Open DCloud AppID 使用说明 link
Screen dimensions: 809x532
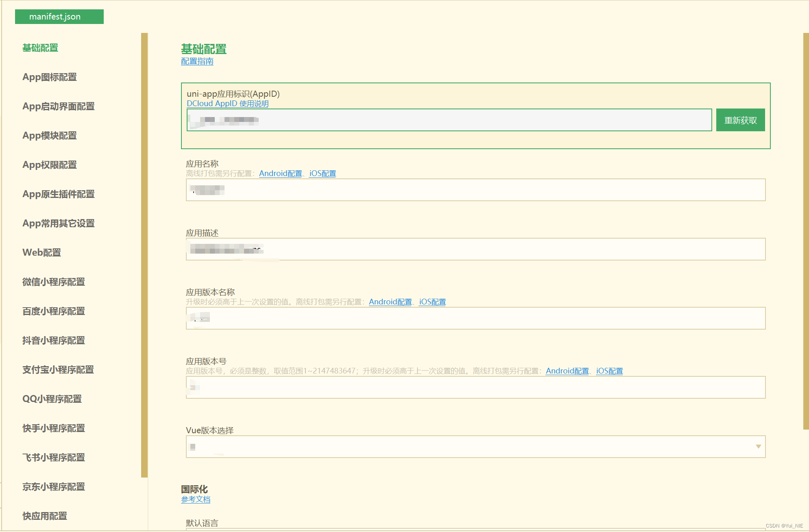227,104
